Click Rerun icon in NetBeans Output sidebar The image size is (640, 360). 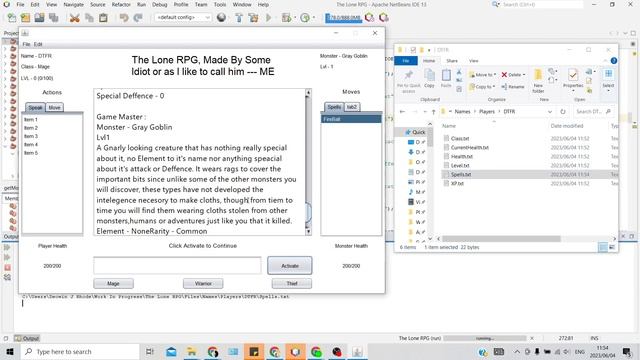point(7,247)
